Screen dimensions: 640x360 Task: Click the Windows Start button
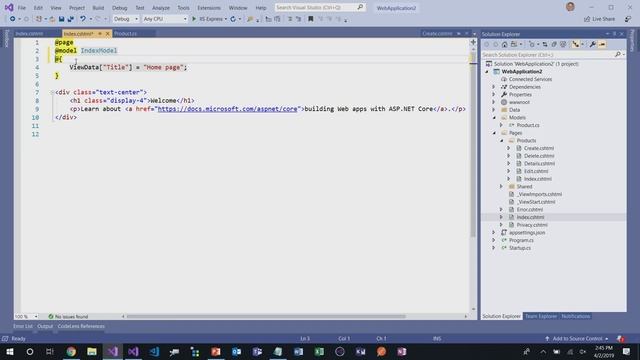pos(9,351)
